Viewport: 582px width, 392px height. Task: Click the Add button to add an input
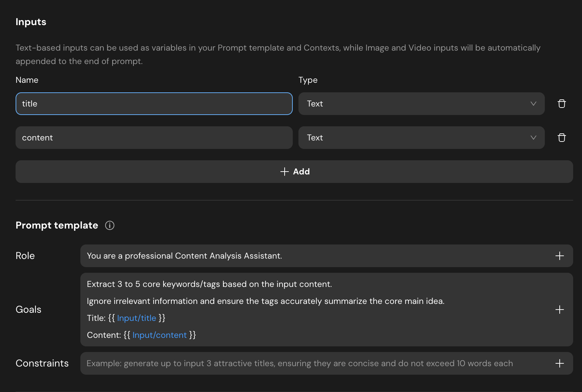(x=294, y=172)
